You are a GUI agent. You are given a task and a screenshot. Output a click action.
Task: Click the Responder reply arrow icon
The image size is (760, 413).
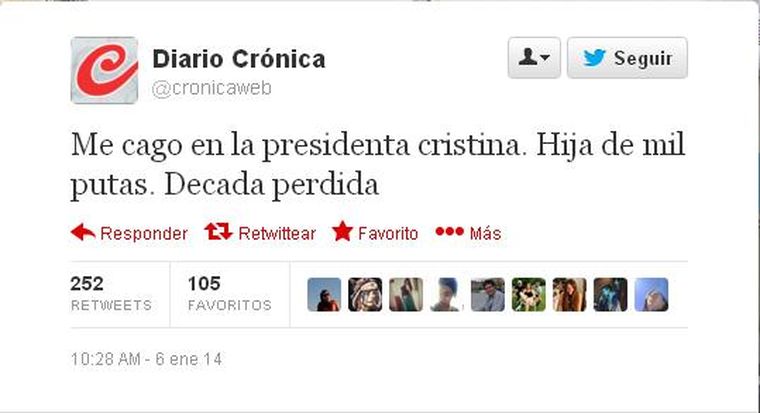click(x=83, y=232)
